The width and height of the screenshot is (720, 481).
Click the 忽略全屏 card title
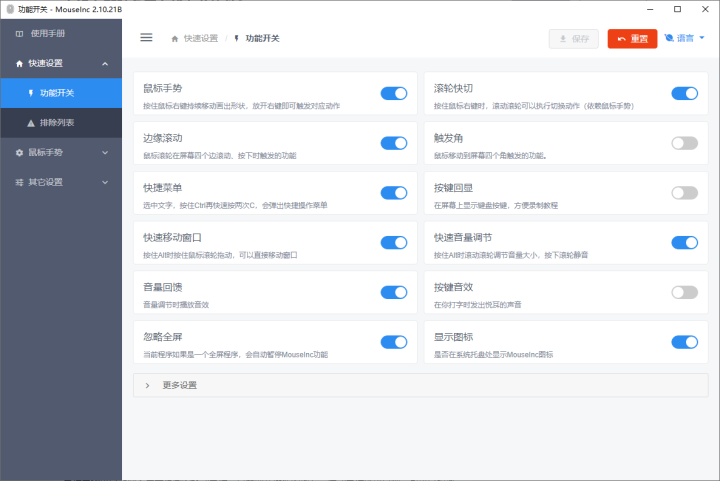(163, 337)
